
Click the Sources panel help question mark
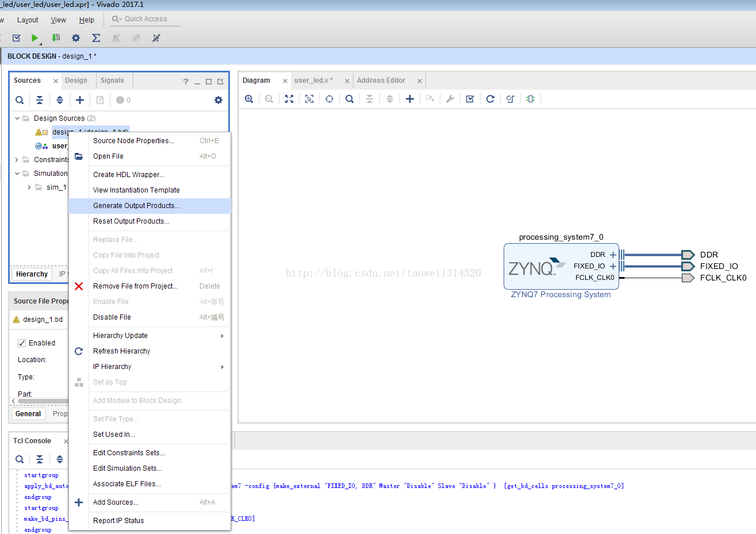coord(186,82)
